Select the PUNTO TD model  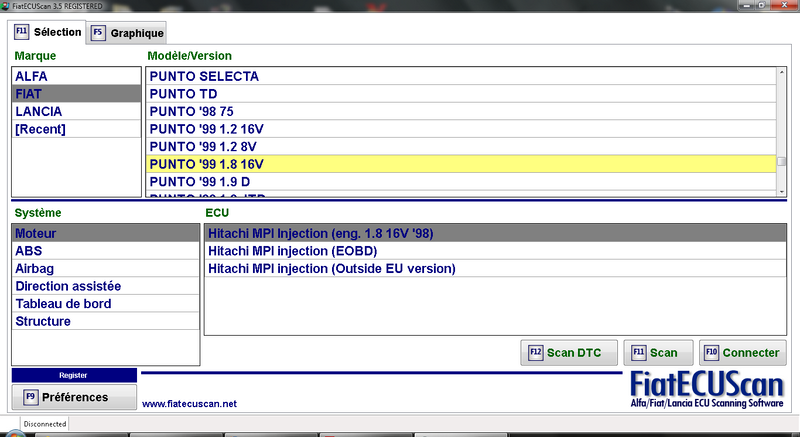(461, 94)
